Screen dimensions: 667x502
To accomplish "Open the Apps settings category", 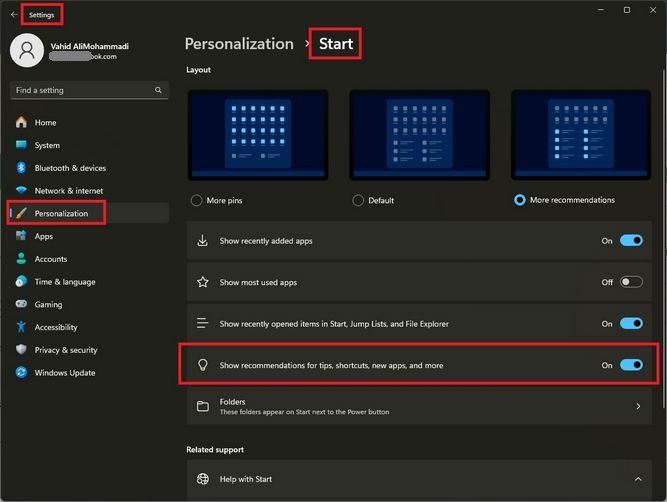I will click(44, 237).
